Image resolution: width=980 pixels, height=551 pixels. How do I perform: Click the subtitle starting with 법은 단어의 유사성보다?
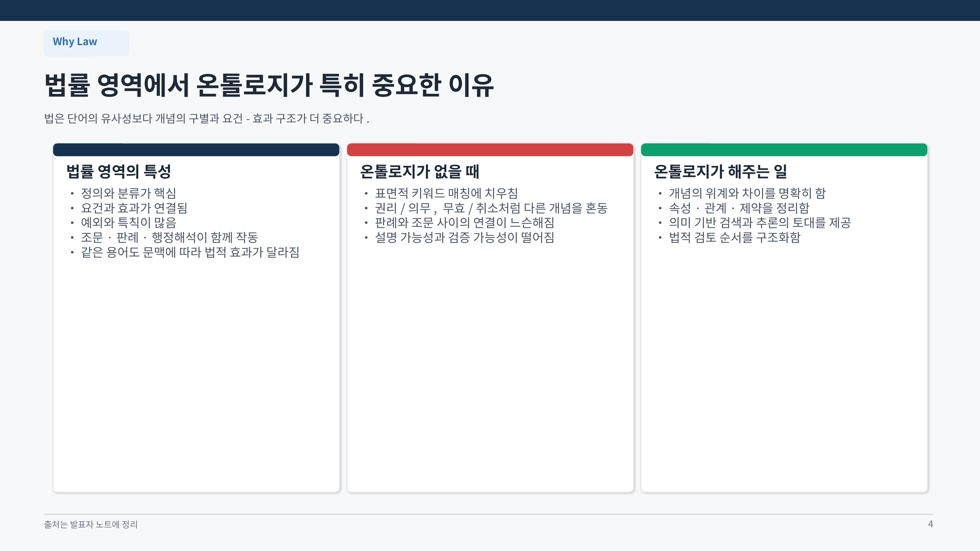tap(206, 119)
